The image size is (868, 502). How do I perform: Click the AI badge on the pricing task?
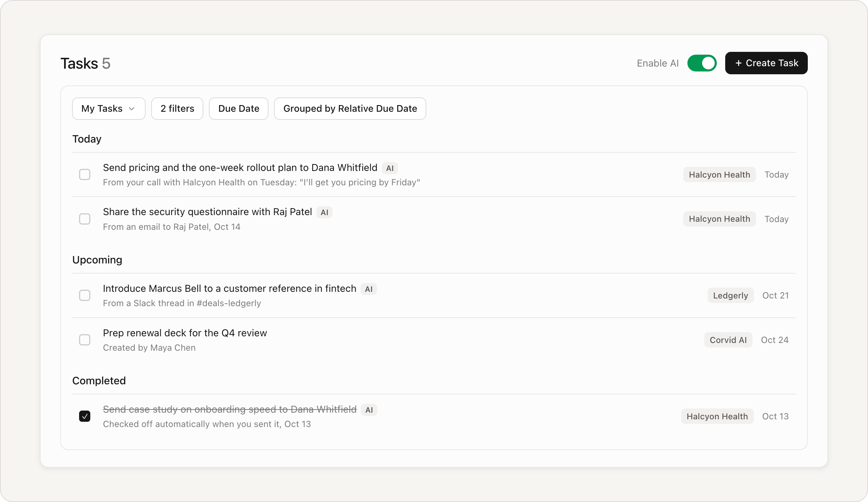click(390, 168)
